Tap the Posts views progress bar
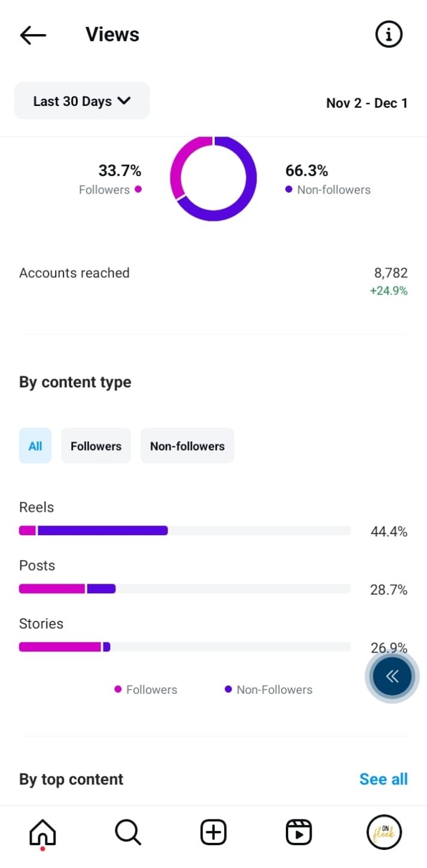The image size is (427, 868). click(x=184, y=588)
